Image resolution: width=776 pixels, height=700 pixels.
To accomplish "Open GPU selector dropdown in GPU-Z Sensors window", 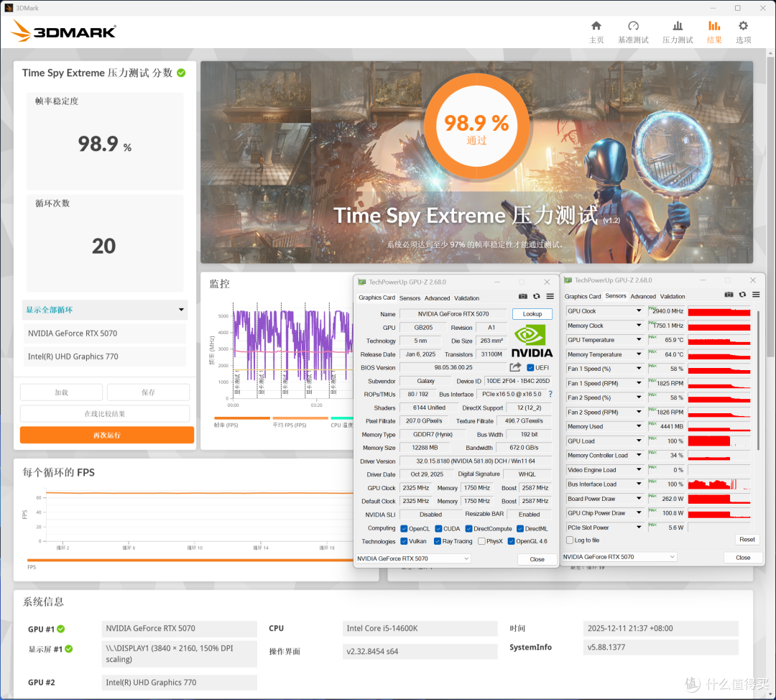I will tap(619, 557).
